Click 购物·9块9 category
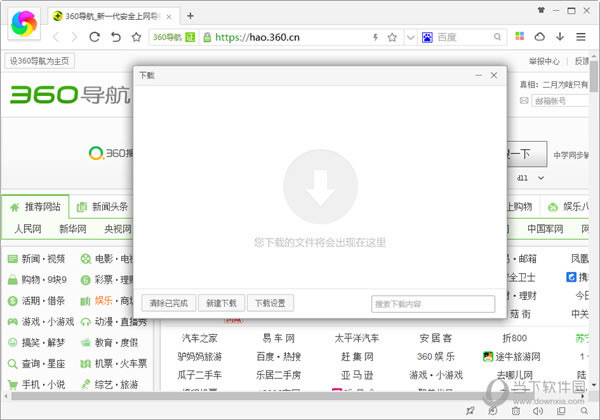600x420 pixels. tap(37, 280)
